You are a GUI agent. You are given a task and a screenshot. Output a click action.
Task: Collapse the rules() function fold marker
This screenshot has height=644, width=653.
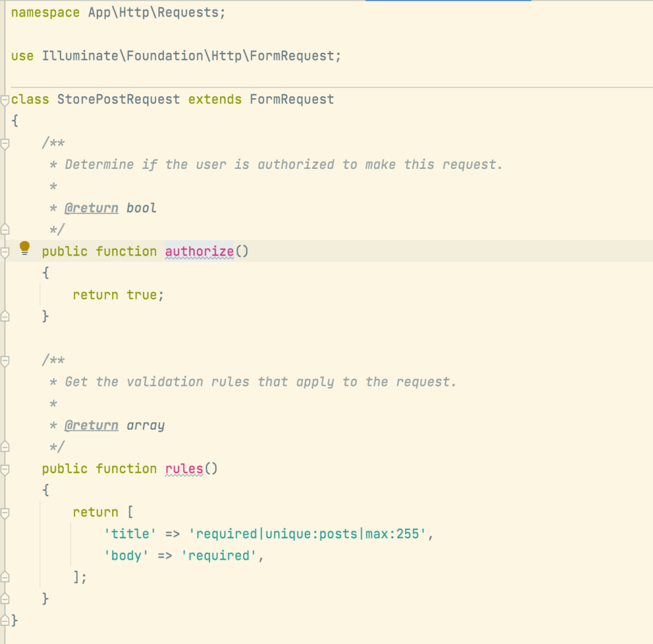click(4, 469)
